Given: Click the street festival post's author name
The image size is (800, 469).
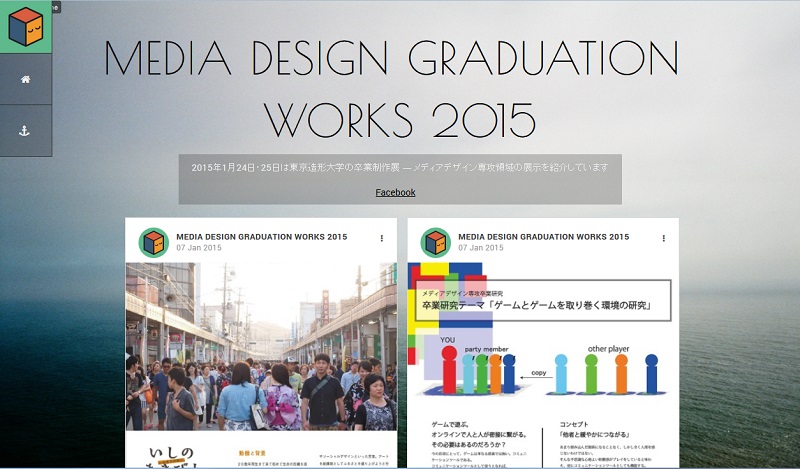Looking at the screenshot, I should click(262, 237).
